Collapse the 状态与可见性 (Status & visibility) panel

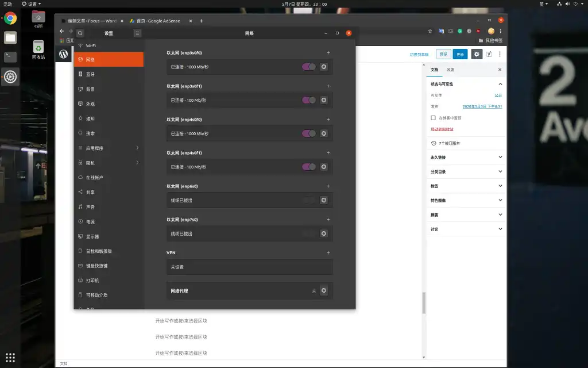(x=500, y=84)
